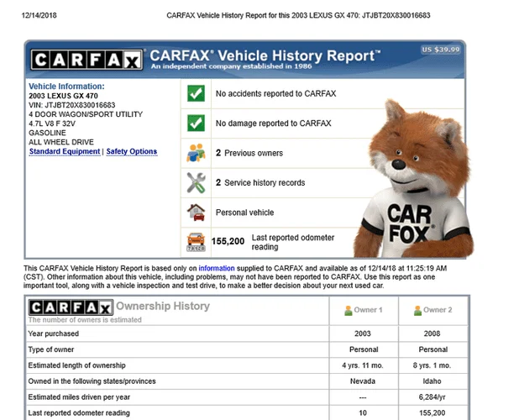Click Owner 1 'Personal' type cell

coord(364,349)
